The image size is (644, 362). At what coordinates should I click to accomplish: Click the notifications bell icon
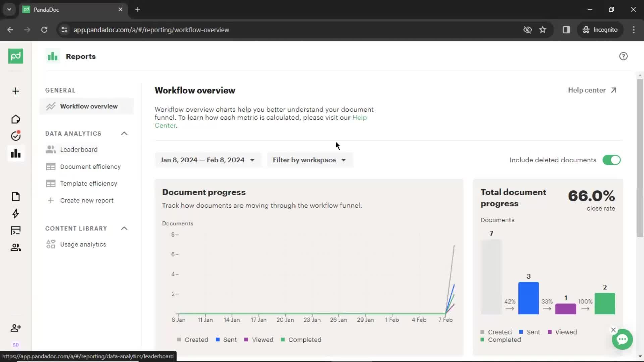point(16,136)
